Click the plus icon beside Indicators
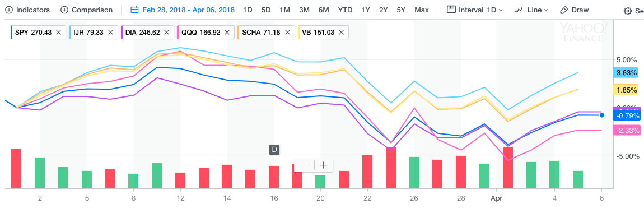This screenshot has height=208, width=644. click(8, 10)
